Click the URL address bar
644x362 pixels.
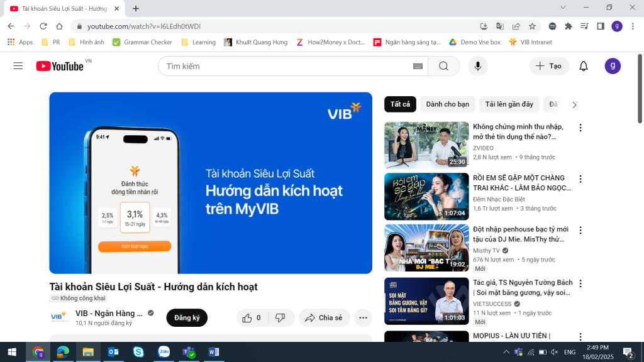[x=274, y=26]
